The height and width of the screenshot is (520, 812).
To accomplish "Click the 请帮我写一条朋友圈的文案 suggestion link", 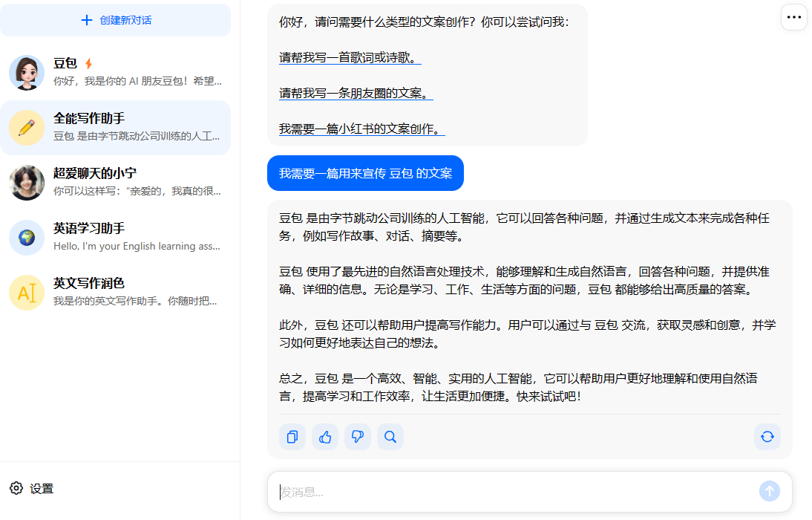I will click(356, 94).
